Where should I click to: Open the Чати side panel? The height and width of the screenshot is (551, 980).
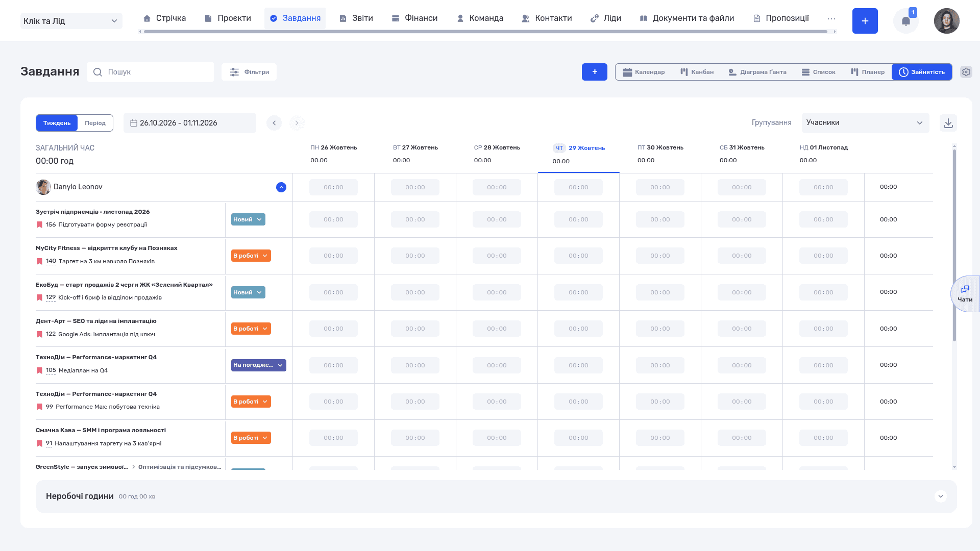965,294
